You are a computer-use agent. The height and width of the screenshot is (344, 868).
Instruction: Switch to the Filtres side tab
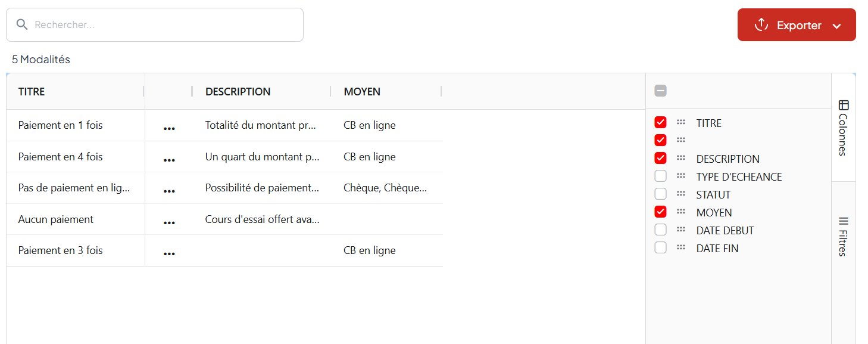coord(843,236)
